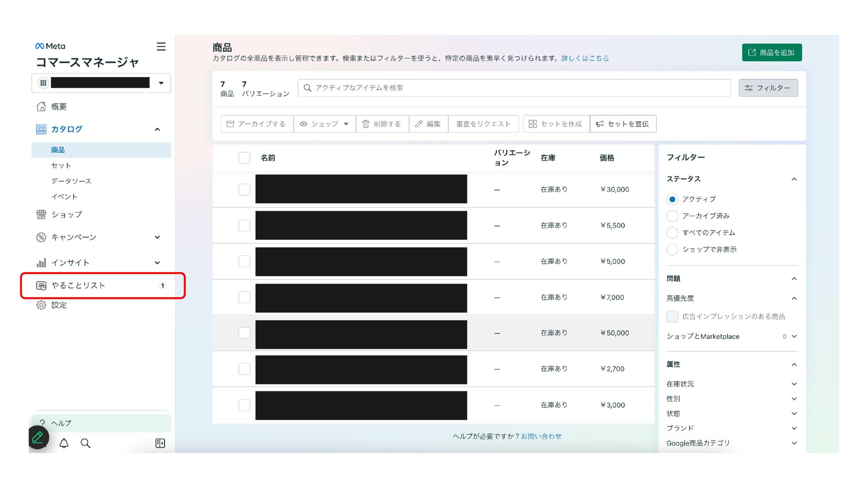Open the business account dropdown arrow
This screenshot has width=868, height=488.
click(x=161, y=83)
